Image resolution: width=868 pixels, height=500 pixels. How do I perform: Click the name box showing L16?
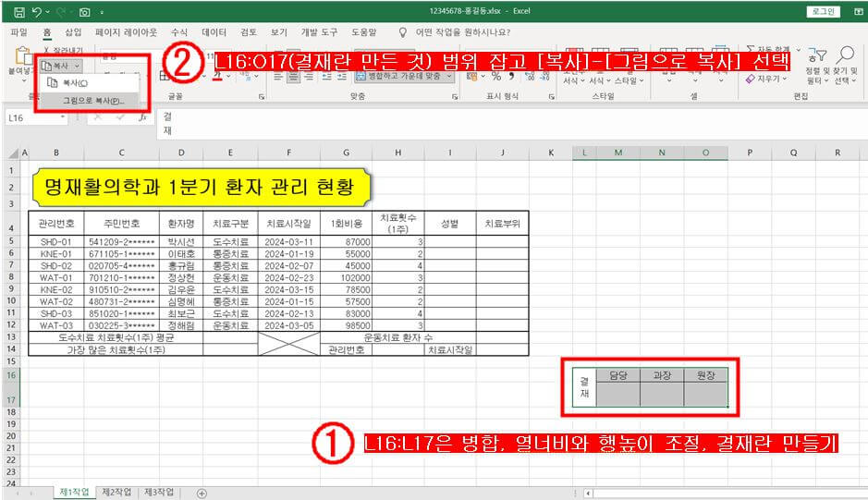(36, 117)
